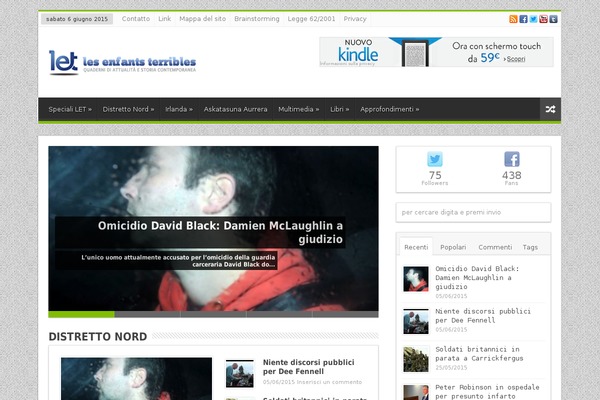This screenshot has width=600, height=400.
Task: Click sidebar thumbnail for Soldati britannici article
Action: pyautogui.click(x=416, y=359)
